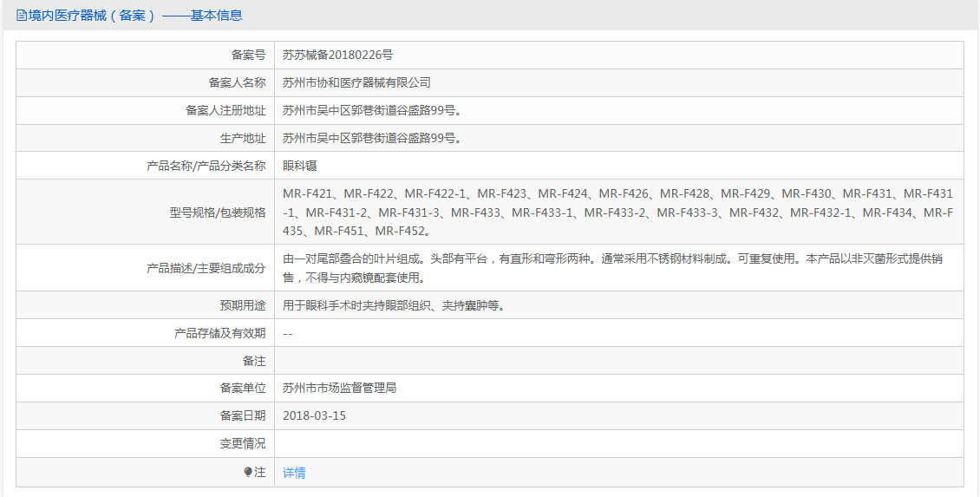
Task: Click the 变更情况 label
Action: pos(243,444)
